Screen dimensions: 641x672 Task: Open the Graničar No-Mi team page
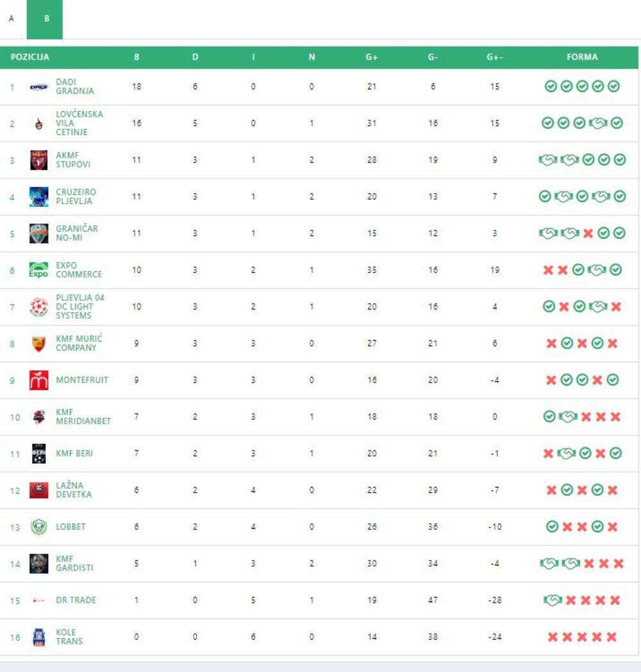(77, 233)
